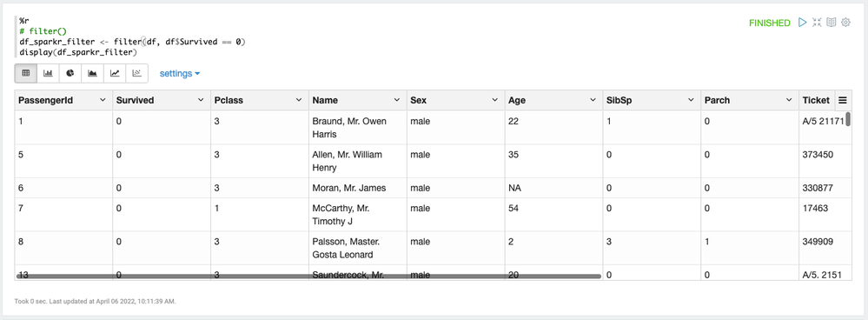
Task: Hide the output using the book icon
Action: (x=831, y=23)
